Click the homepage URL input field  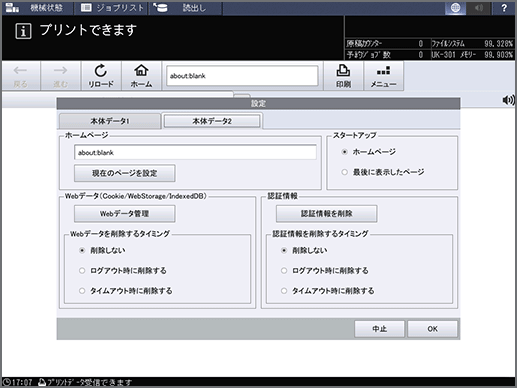[x=195, y=152]
